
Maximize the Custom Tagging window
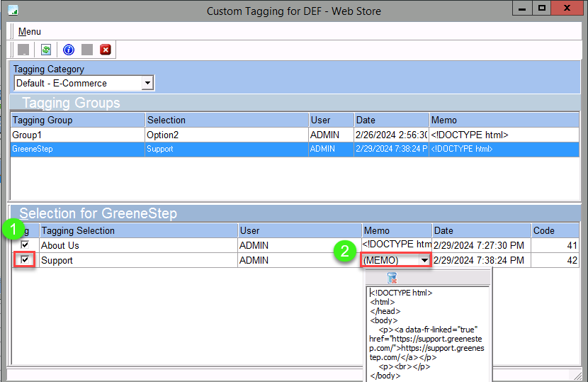542,9
